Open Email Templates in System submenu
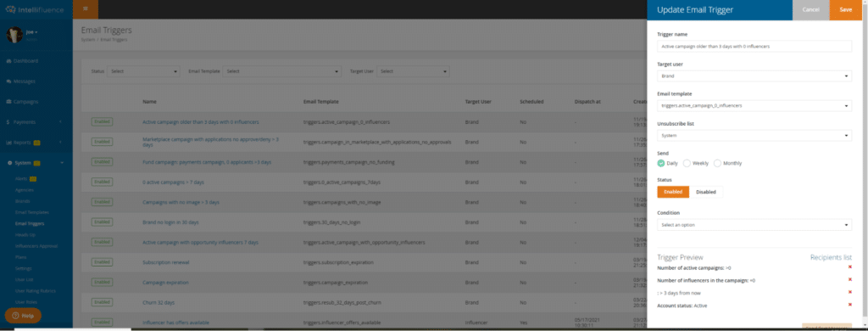The image size is (868, 331). 32,212
